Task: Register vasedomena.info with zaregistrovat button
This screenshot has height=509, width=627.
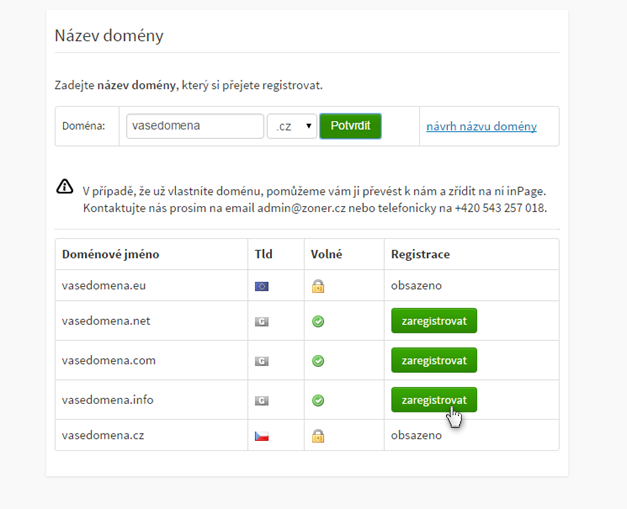Action: pyautogui.click(x=434, y=400)
